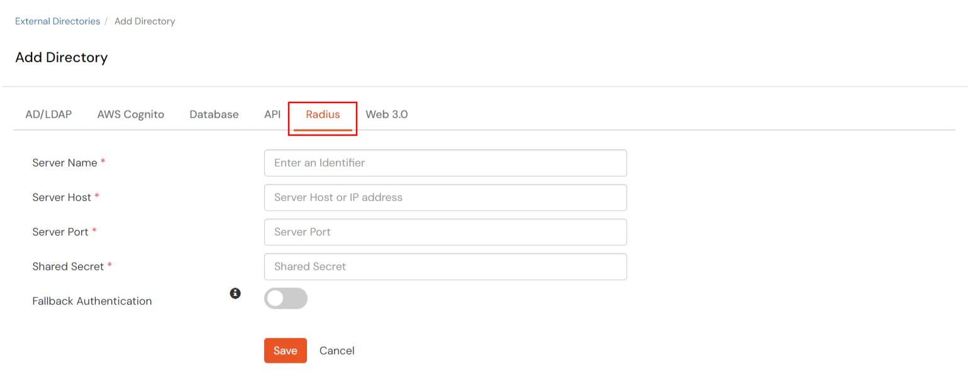Toggle the Fallback Authentication switch off
Screen dimensions: 980x379
pos(286,298)
